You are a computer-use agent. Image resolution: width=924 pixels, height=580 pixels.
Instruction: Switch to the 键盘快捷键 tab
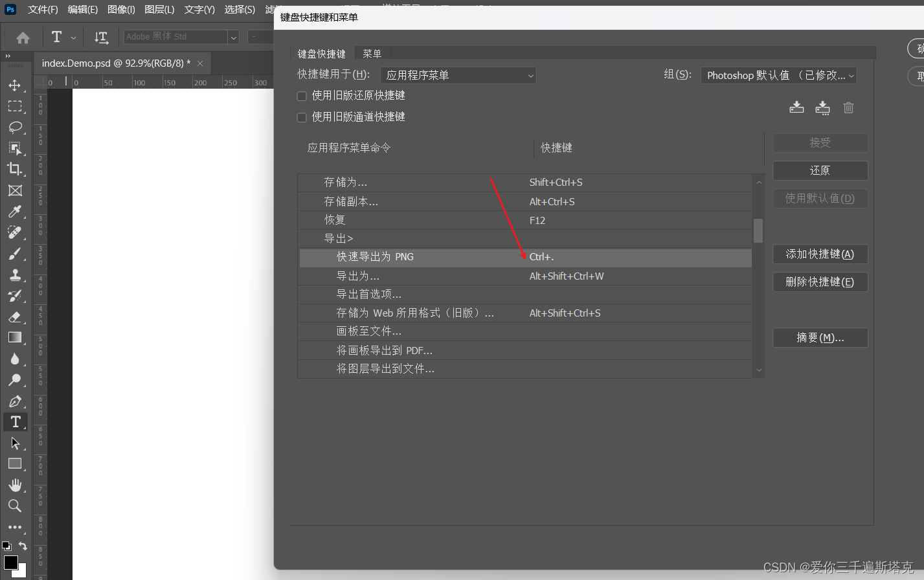pyautogui.click(x=322, y=54)
